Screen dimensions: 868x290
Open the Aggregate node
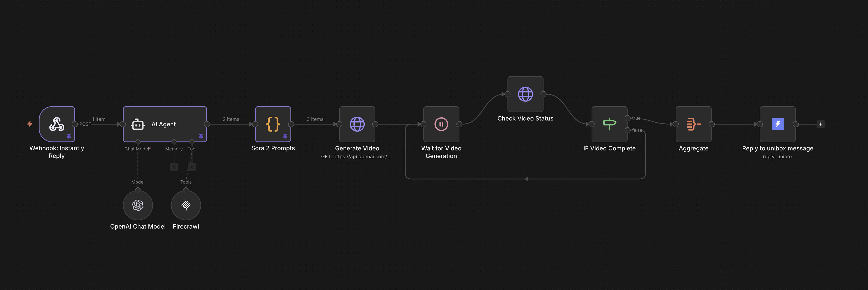tap(693, 124)
